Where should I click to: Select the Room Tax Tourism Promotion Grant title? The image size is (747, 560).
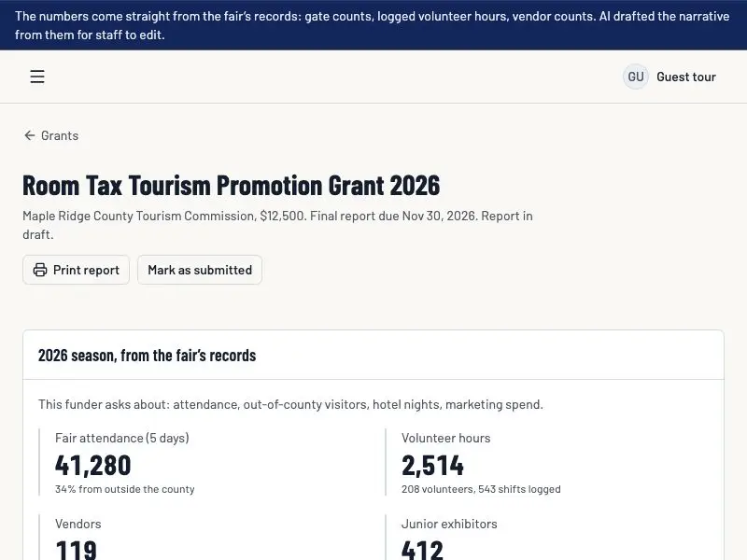(231, 185)
